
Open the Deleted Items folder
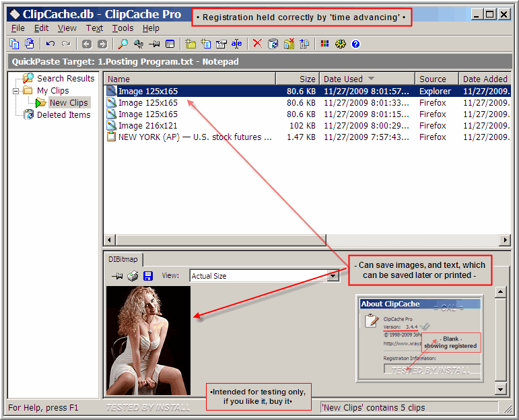(63, 115)
